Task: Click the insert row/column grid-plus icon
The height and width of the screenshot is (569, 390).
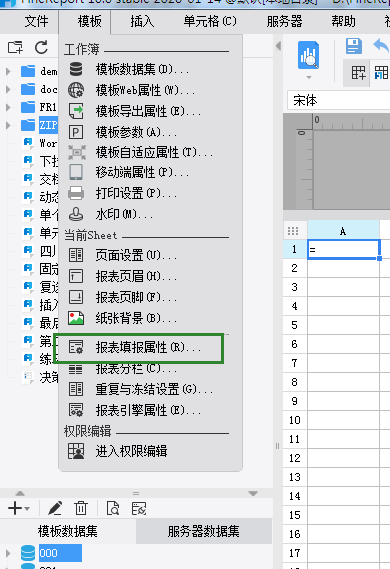Action: click(358, 73)
